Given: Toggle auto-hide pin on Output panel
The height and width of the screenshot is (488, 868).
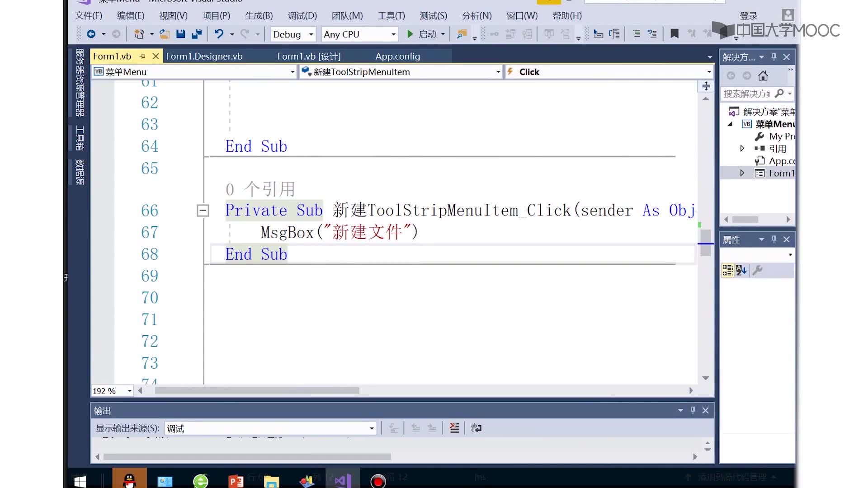Looking at the screenshot, I should click(x=693, y=410).
